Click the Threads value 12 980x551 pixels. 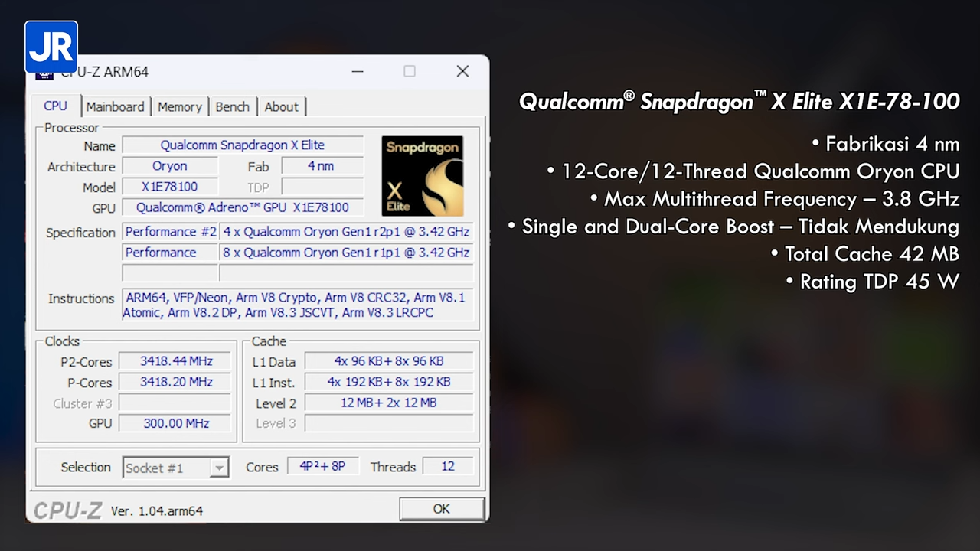pos(448,466)
